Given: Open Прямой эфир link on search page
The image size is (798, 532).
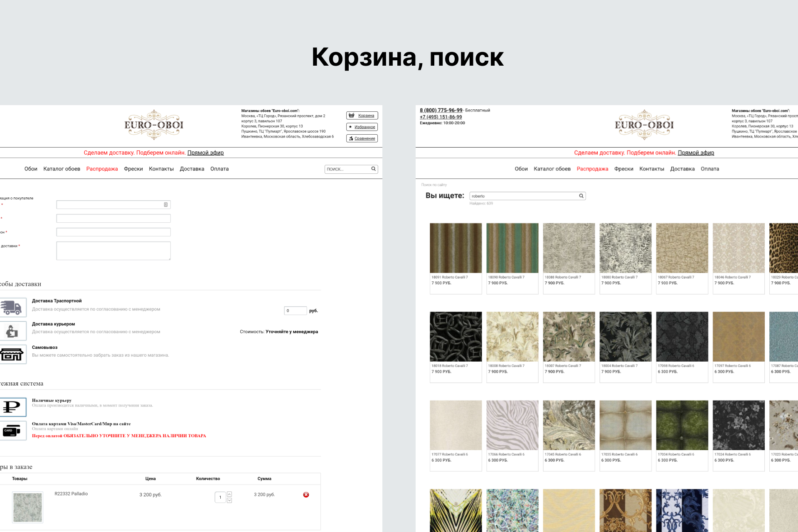Looking at the screenshot, I should [x=696, y=153].
